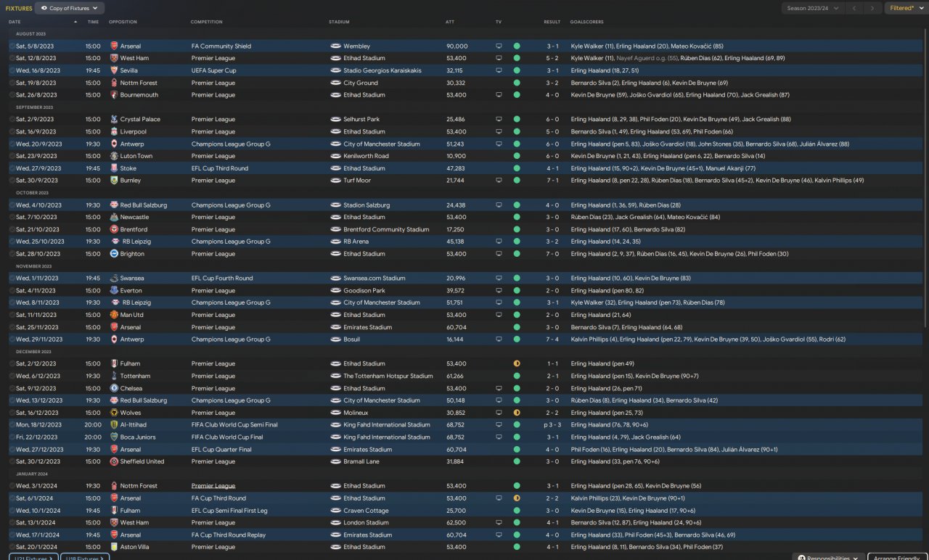Switch to the U21 Fixtures tab
Image resolution: width=929 pixels, height=560 pixels.
[33, 558]
